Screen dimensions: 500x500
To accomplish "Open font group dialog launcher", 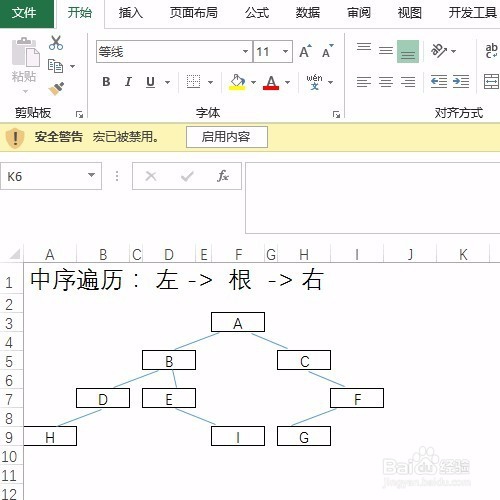I will click(336, 115).
